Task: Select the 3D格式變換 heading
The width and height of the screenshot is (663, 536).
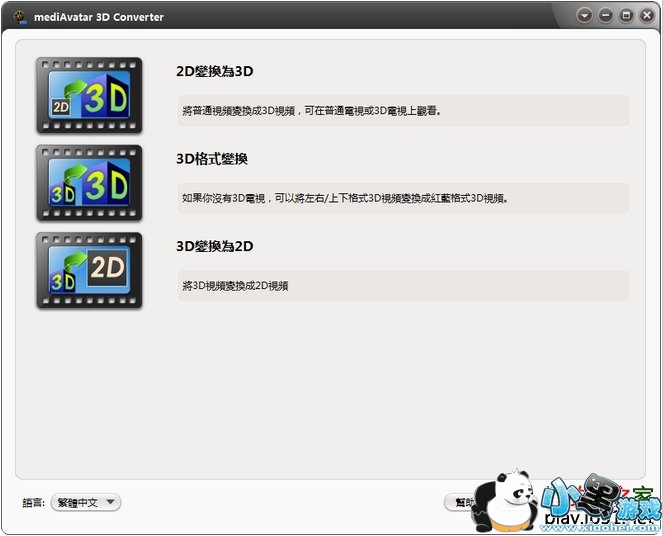Action: [212, 159]
